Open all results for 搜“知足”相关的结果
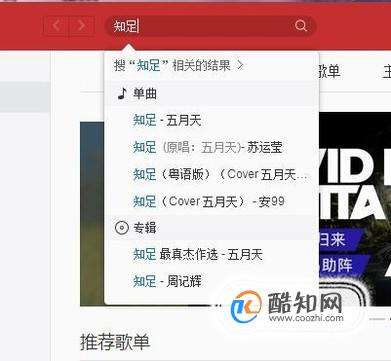Viewport: 391px width, 361px height. click(172, 65)
